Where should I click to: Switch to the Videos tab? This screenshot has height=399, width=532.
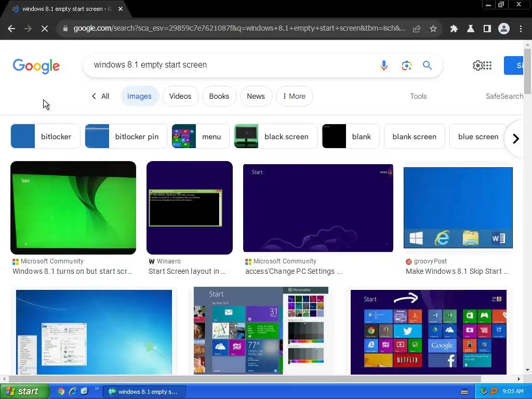coord(180,96)
